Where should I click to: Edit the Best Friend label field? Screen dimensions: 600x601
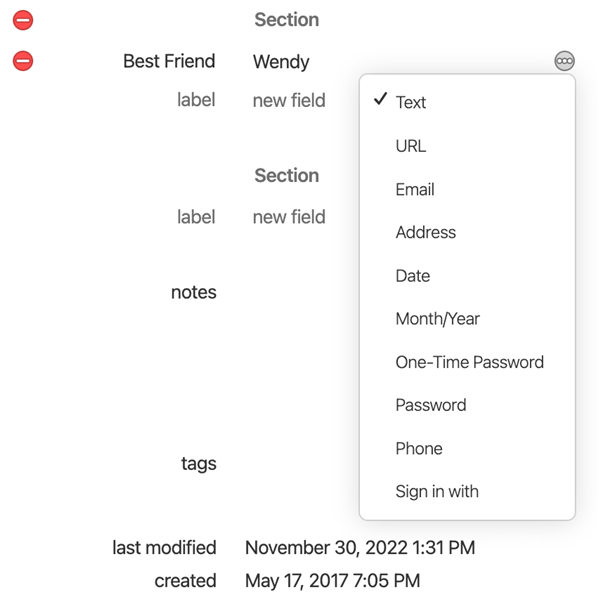(x=169, y=61)
